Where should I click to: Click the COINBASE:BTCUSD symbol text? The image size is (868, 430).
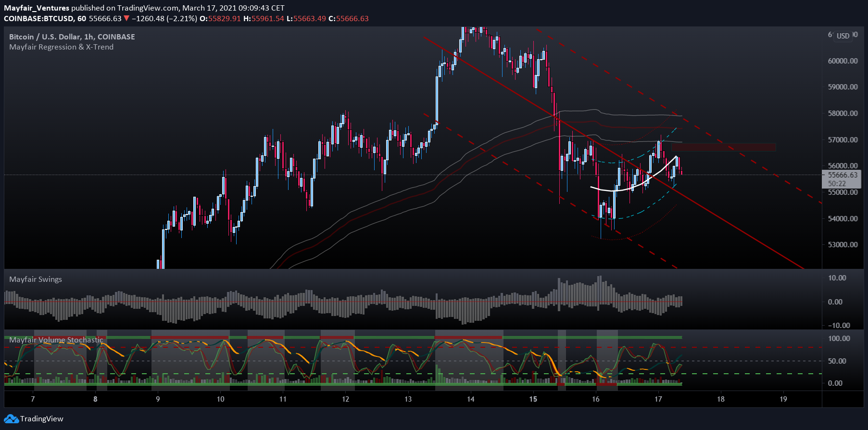39,19
